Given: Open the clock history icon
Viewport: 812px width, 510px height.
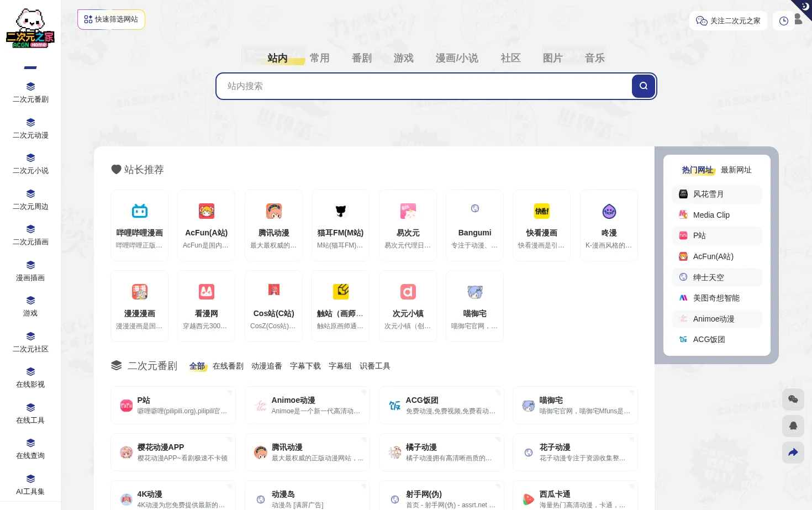Looking at the screenshot, I should click(x=783, y=21).
